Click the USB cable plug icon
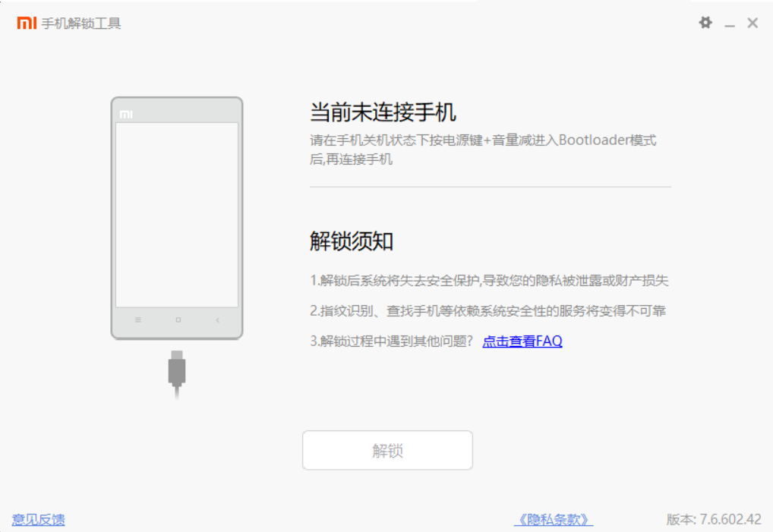Screen dimensions: 773x532 [177, 370]
